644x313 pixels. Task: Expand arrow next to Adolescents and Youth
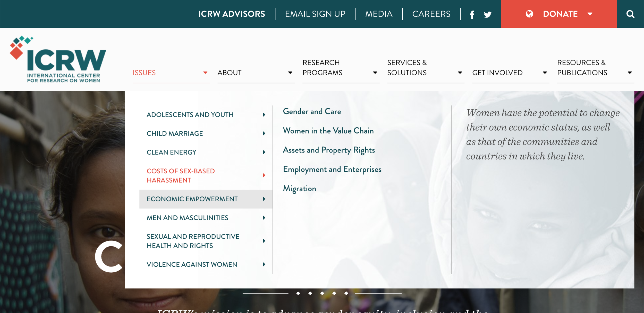pyautogui.click(x=264, y=115)
